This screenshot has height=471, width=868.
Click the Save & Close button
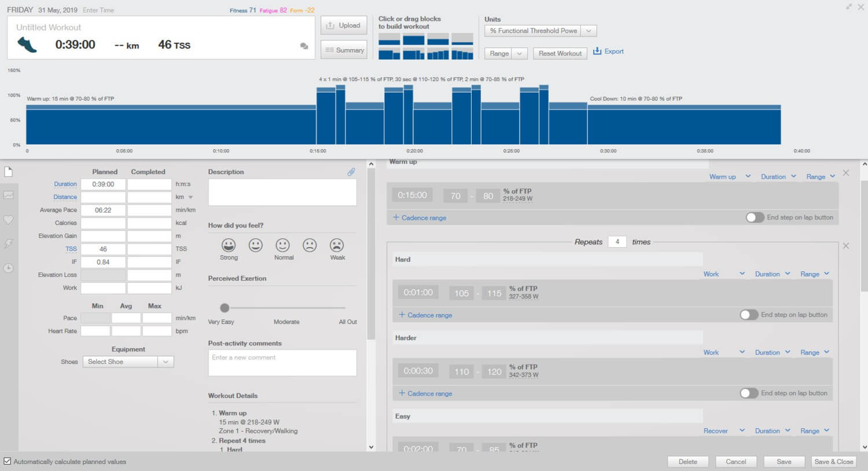click(833, 462)
